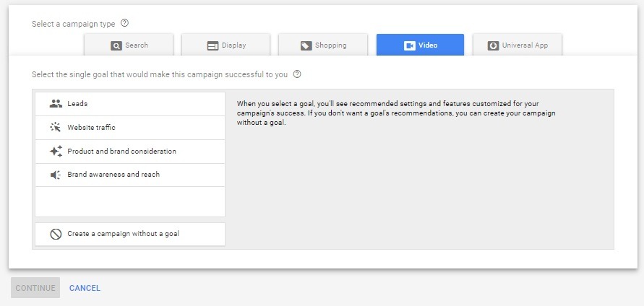
Task: Click the Search magnifier icon
Action: (116, 46)
